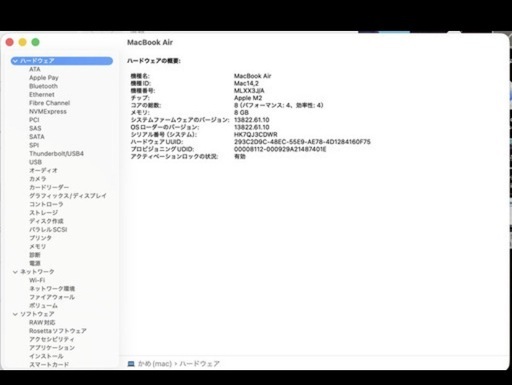Select 診断 in the sidebar
This screenshot has width=512, height=385.
coord(35,255)
